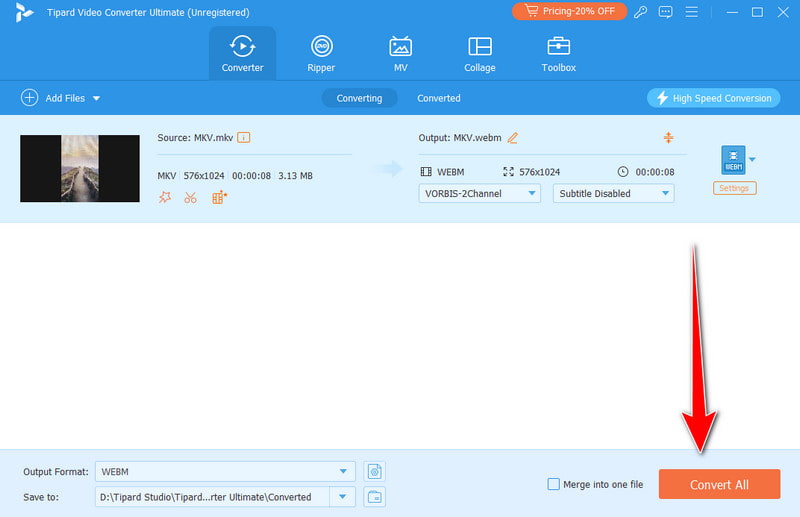
Task: Select the Converted tab
Action: click(x=439, y=98)
